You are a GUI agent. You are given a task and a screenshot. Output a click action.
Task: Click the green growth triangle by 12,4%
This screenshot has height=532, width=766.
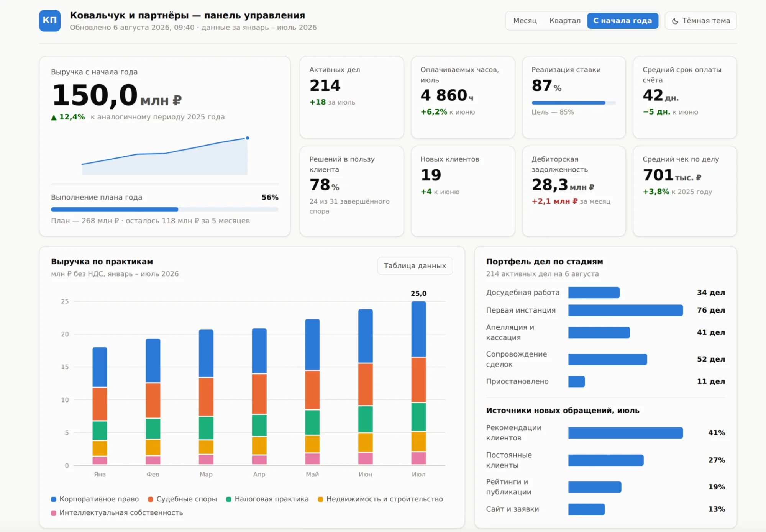pyautogui.click(x=54, y=117)
